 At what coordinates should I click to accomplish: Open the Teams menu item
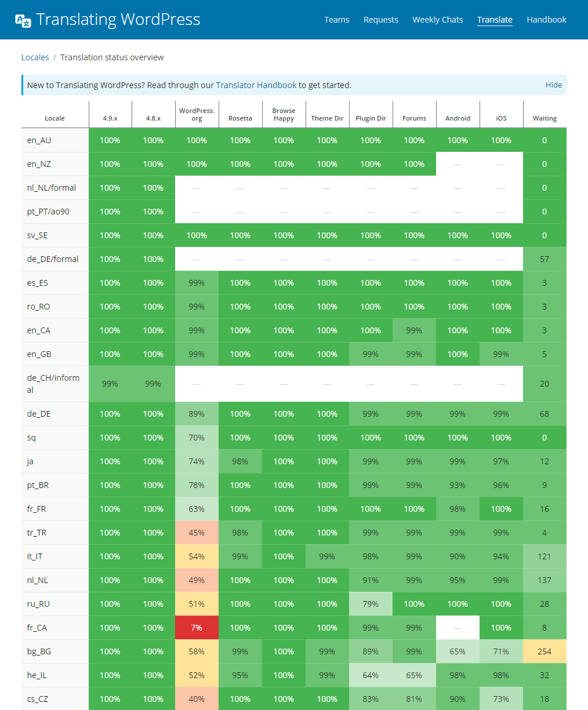coord(337,20)
